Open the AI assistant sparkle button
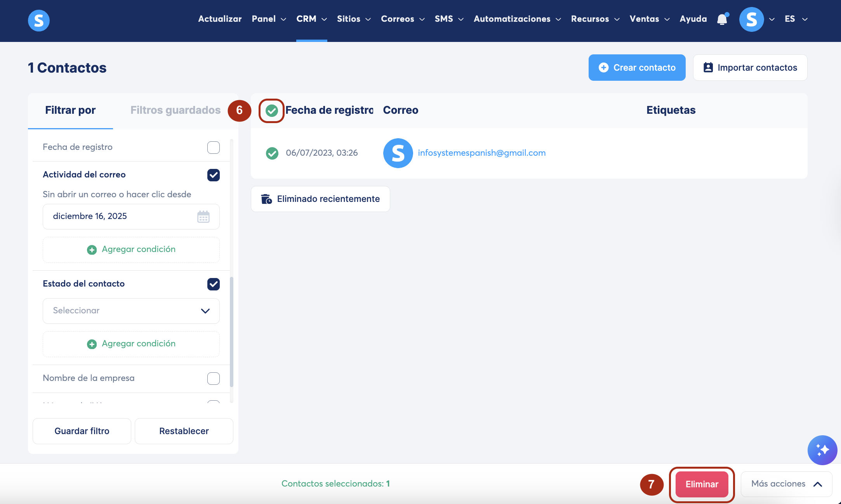 coord(822,450)
